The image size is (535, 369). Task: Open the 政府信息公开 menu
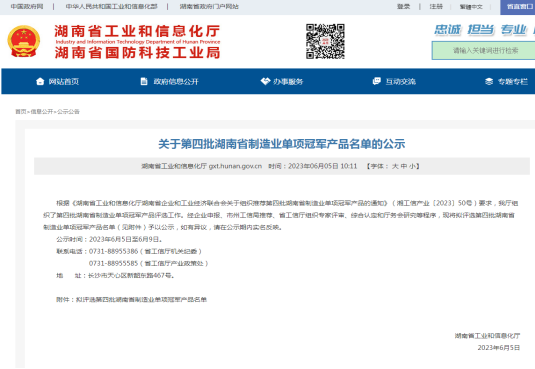click(x=176, y=82)
